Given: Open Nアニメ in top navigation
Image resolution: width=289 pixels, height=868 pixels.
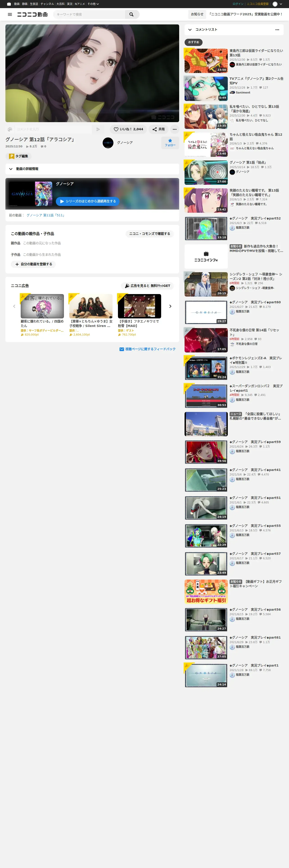Looking at the screenshot, I should coord(80,4).
